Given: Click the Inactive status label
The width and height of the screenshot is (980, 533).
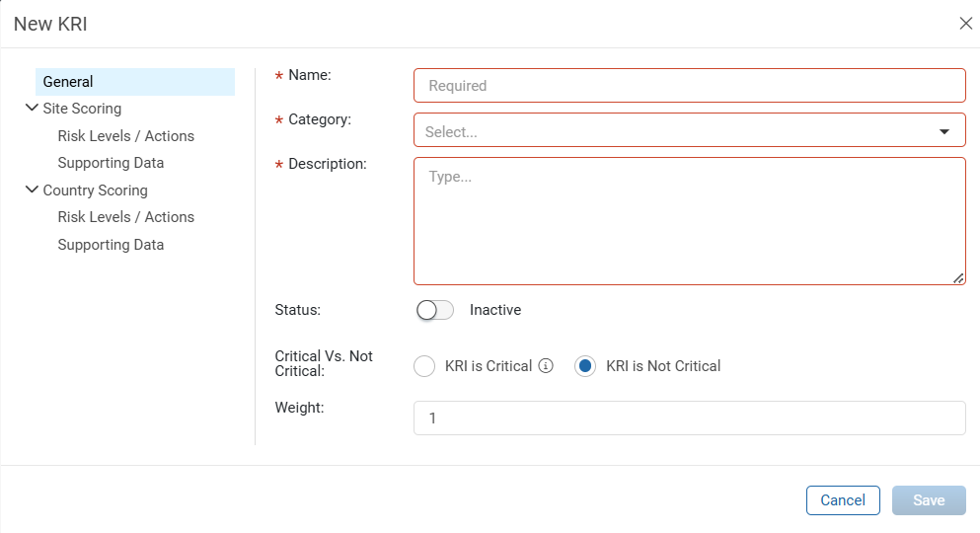Looking at the screenshot, I should tap(495, 310).
